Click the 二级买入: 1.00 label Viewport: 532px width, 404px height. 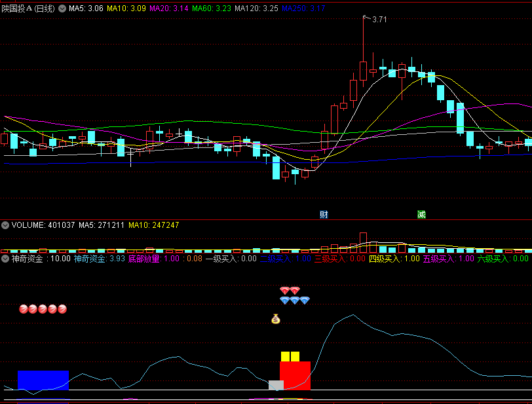point(286,259)
